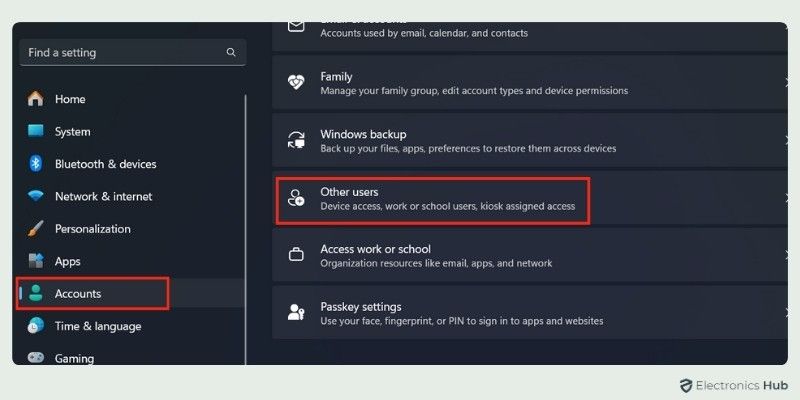
Task: Open the Gaming category
Action: [x=132, y=356]
